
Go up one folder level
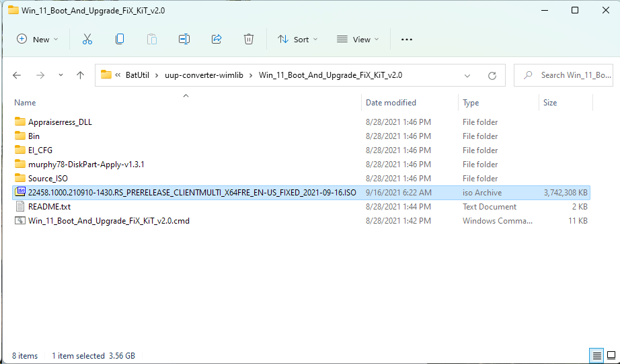point(81,75)
